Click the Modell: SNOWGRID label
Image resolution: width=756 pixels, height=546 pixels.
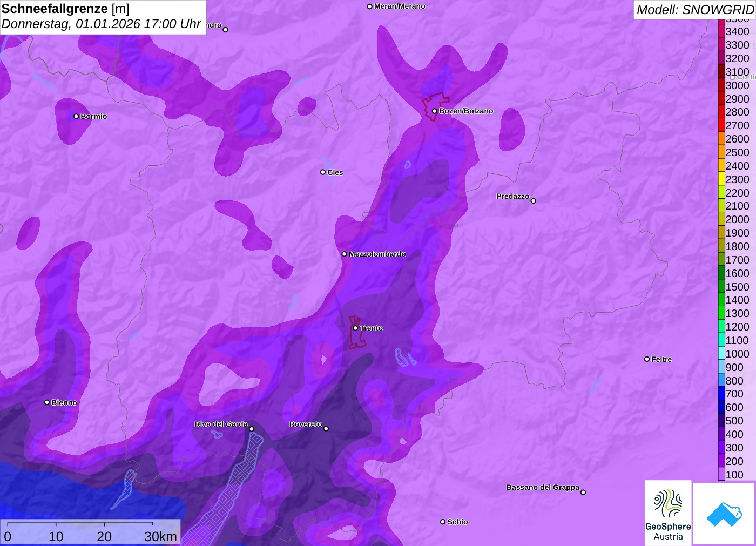point(695,10)
